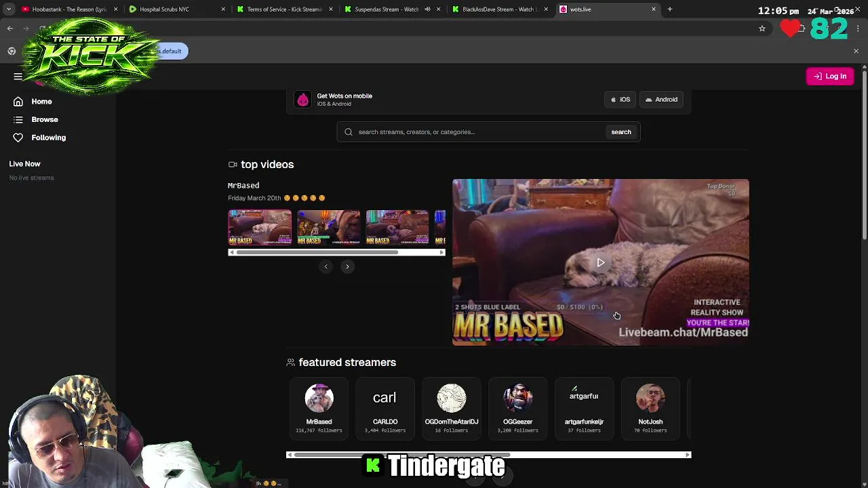
Task: Go to previous top video
Action: [325, 266]
